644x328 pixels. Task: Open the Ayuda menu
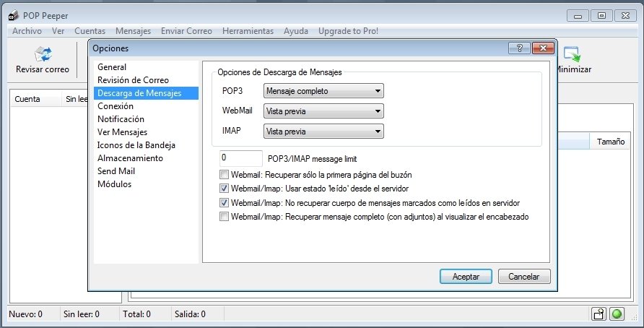point(296,31)
